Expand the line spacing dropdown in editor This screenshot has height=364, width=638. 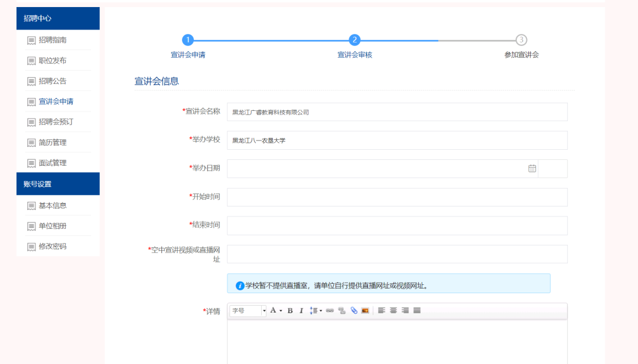320,311
